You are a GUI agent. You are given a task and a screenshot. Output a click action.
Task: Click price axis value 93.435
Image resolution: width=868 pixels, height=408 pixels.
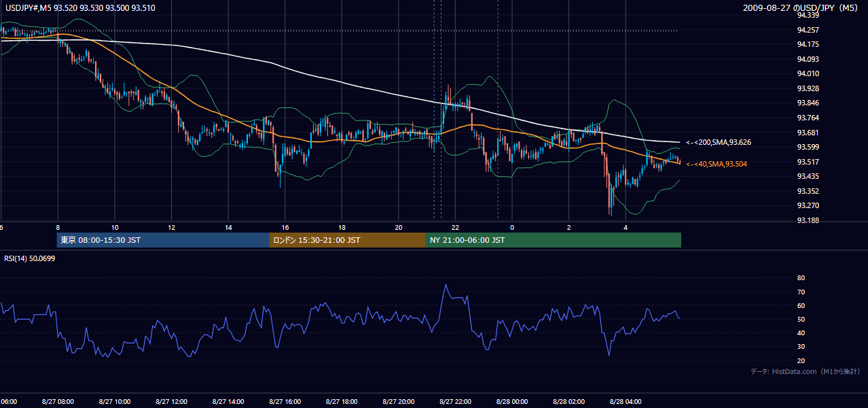808,176
